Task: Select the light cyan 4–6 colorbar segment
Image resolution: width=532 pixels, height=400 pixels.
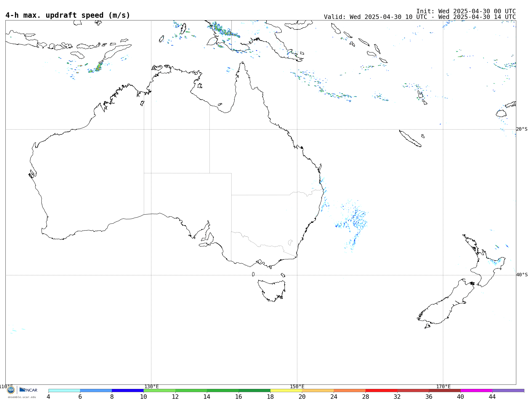Action: [x=64, y=391]
